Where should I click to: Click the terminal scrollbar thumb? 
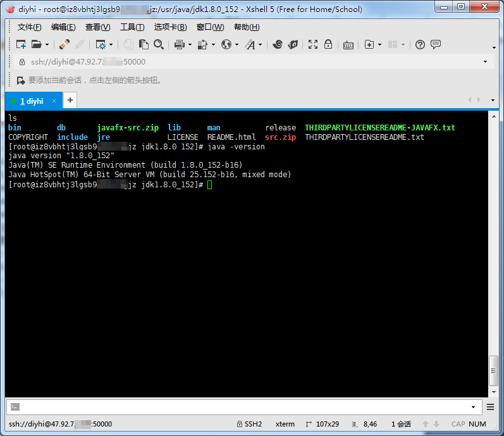[493, 371]
